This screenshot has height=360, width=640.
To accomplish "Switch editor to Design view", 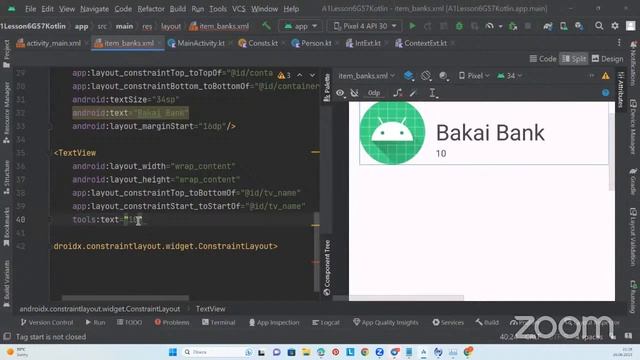I will click(x=607, y=59).
